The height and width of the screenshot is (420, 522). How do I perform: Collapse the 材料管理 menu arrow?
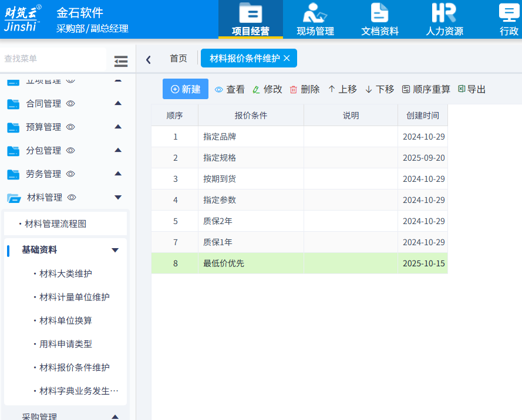click(118, 198)
